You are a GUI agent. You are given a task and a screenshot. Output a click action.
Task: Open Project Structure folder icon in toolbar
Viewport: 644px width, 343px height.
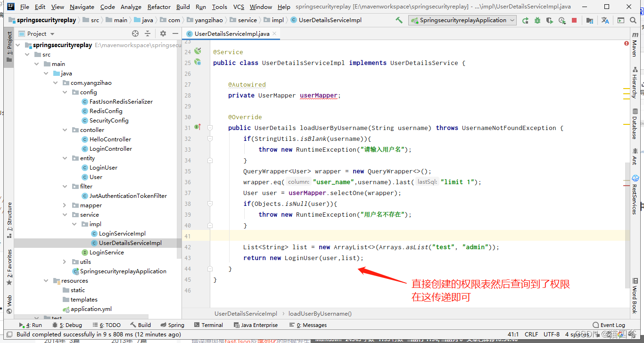click(590, 20)
